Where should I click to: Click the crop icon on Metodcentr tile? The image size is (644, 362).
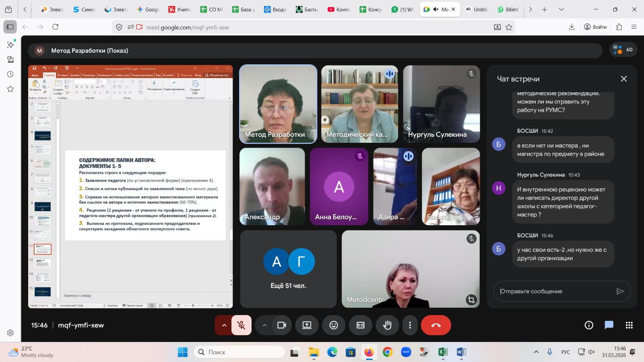click(x=471, y=300)
